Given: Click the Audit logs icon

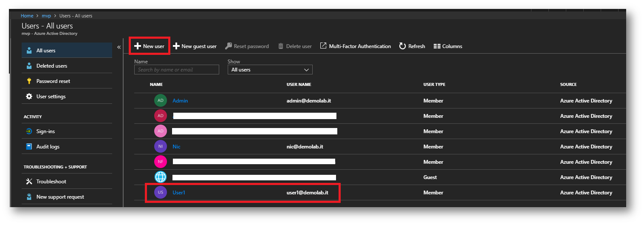Looking at the screenshot, I should click(x=29, y=147).
